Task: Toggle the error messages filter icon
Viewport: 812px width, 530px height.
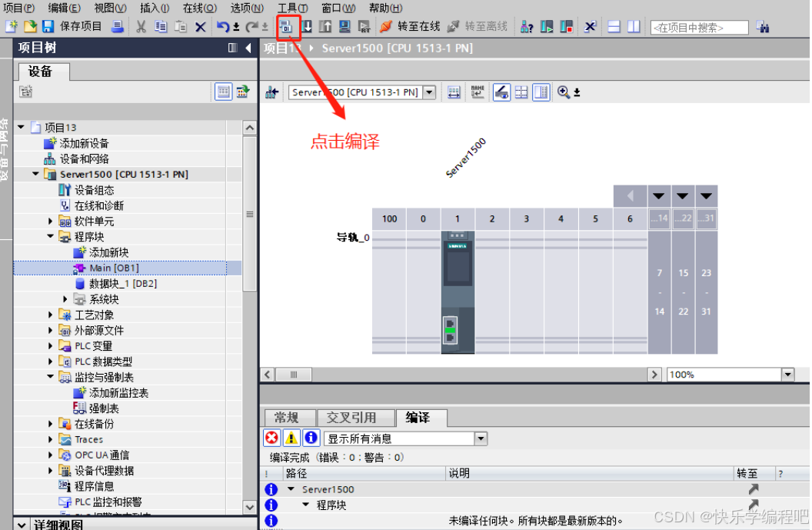Action: point(271,438)
